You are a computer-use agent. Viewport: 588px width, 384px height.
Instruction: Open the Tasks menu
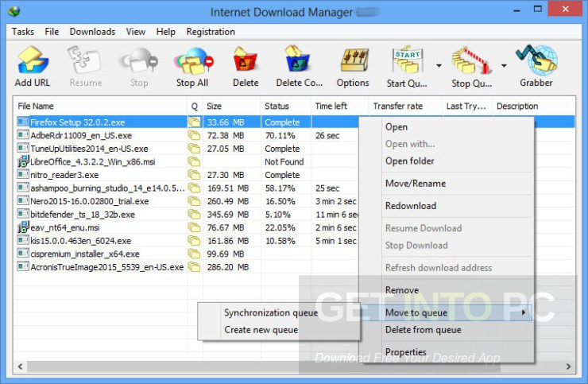click(x=23, y=32)
